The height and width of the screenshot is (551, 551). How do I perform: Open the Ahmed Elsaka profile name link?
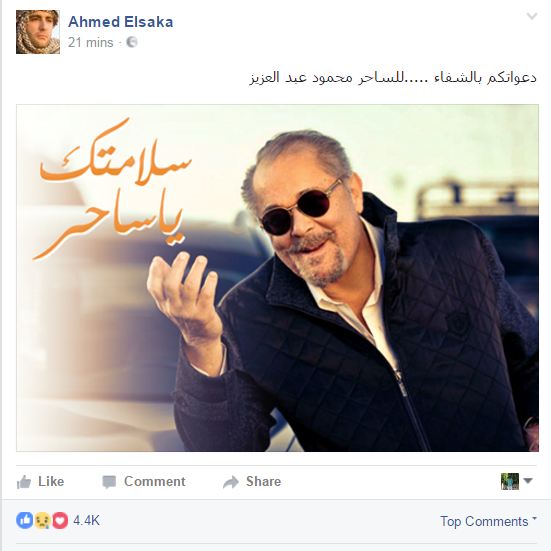(121, 22)
